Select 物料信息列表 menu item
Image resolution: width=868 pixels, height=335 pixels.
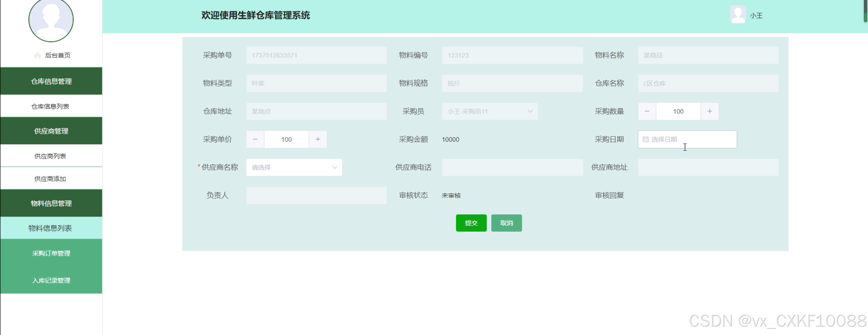(x=50, y=228)
